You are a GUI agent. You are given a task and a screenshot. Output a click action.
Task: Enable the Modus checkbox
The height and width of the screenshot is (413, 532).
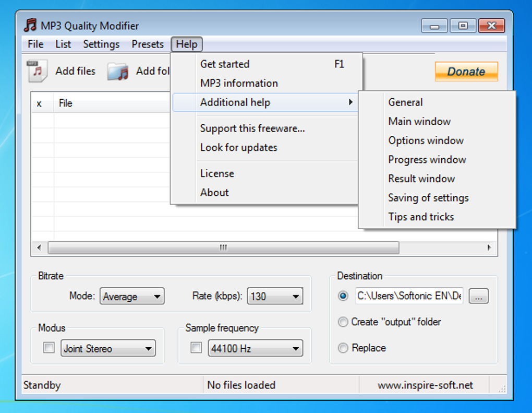pyautogui.click(x=49, y=348)
